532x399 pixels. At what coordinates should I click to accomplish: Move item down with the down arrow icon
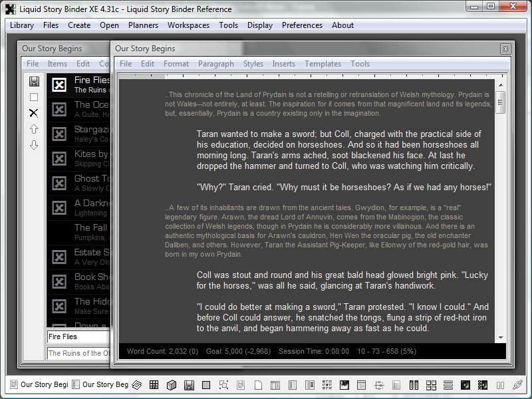click(34, 145)
